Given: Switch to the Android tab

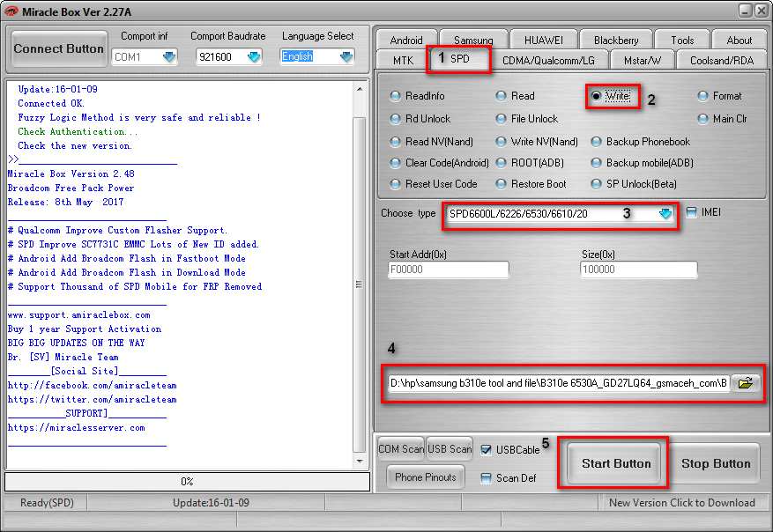Looking at the screenshot, I should point(406,40).
